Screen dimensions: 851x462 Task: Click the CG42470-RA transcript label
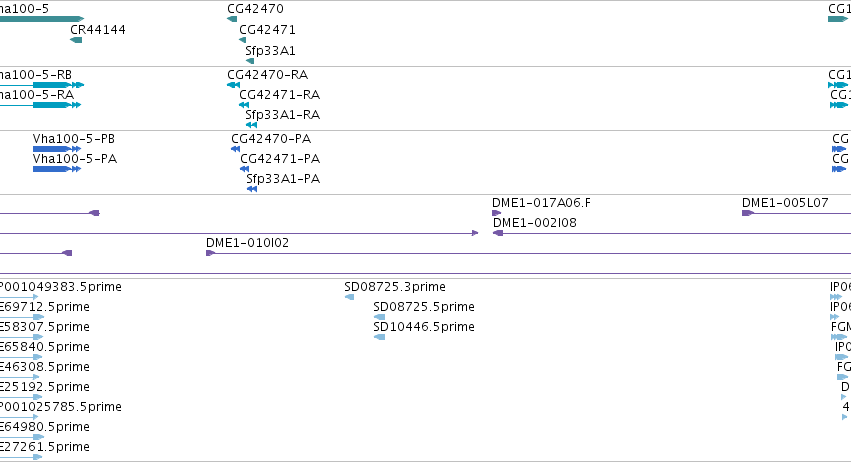pyautogui.click(x=268, y=74)
